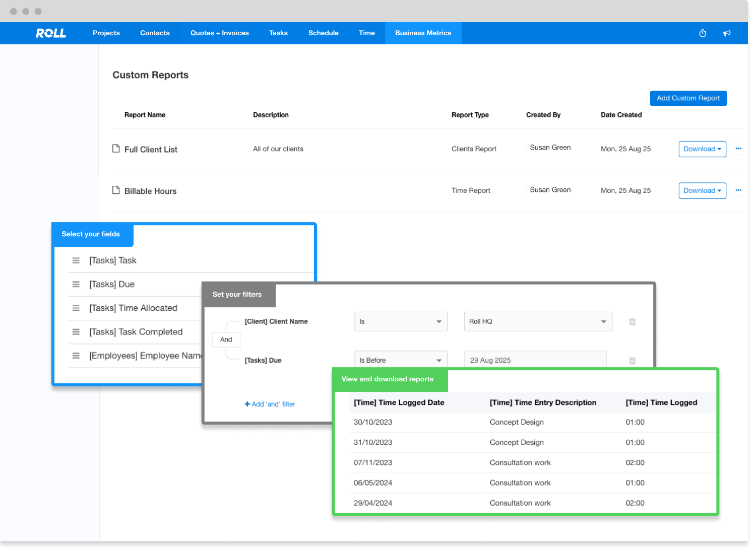Open the announcements megaphone icon
Image resolution: width=756 pixels, height=554 pixels.
point(727,33)
